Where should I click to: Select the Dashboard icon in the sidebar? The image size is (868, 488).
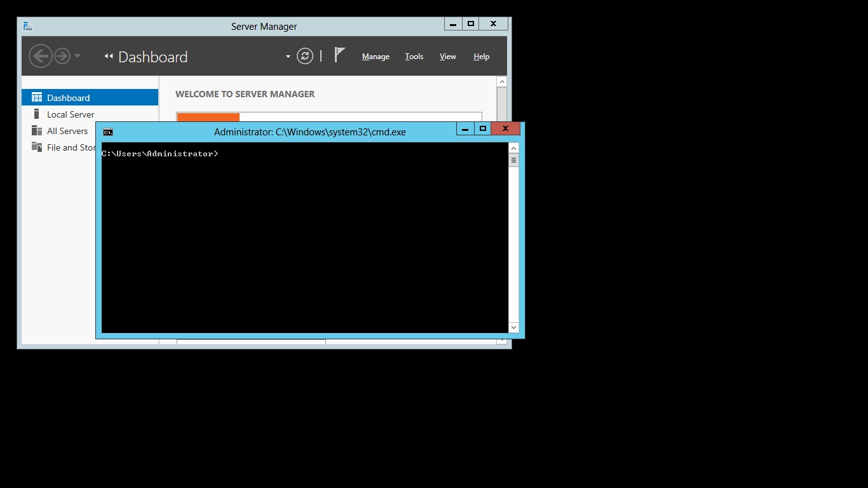coord(37,97)
